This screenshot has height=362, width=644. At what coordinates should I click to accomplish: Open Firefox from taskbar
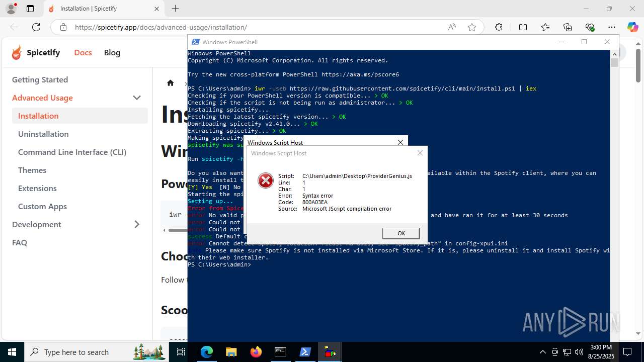pyautogui.click(x=256, y=352)
